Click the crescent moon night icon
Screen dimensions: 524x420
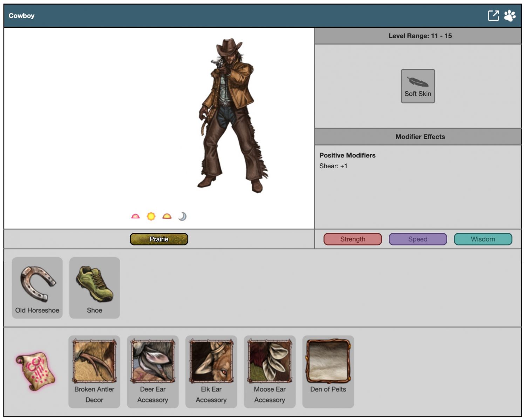tap(182, 216)
